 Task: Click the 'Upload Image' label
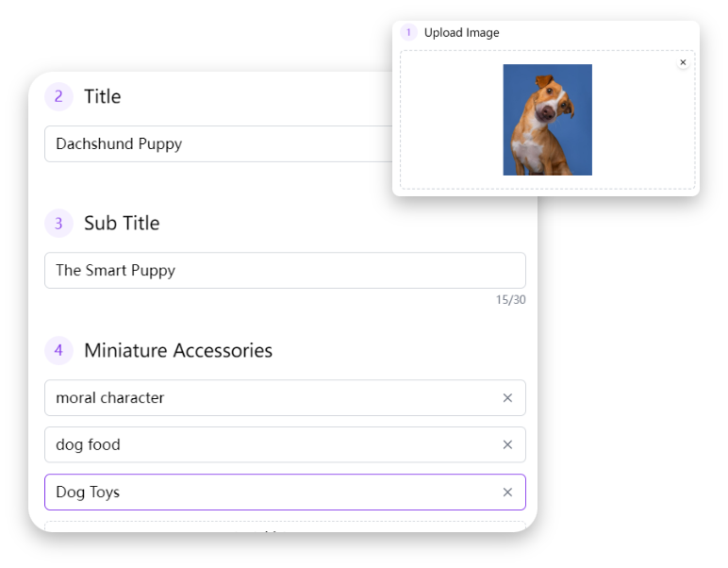pos(461,33)
